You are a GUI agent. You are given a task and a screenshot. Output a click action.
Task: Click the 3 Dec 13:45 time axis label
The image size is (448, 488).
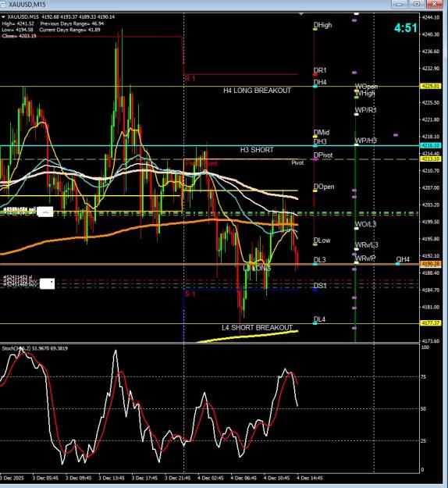[112, 478]
